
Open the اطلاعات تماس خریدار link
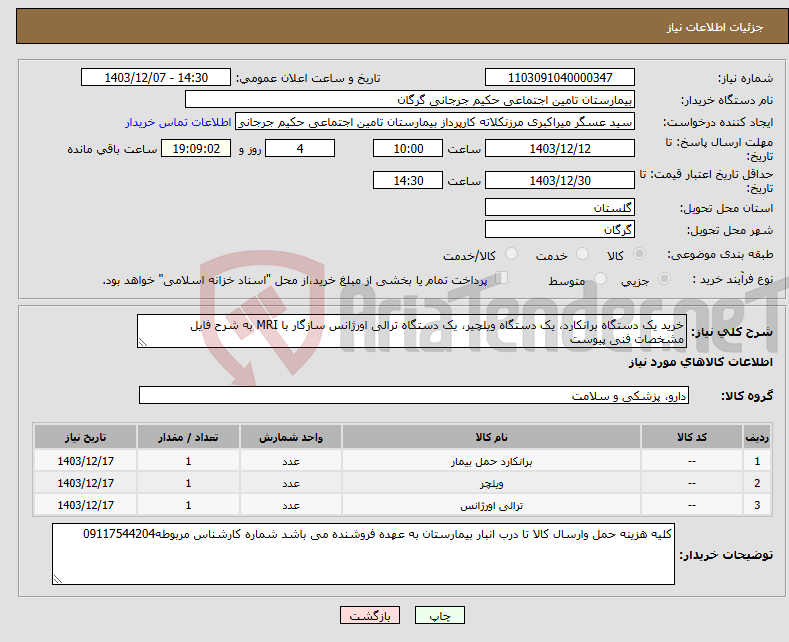pos(178,122)
